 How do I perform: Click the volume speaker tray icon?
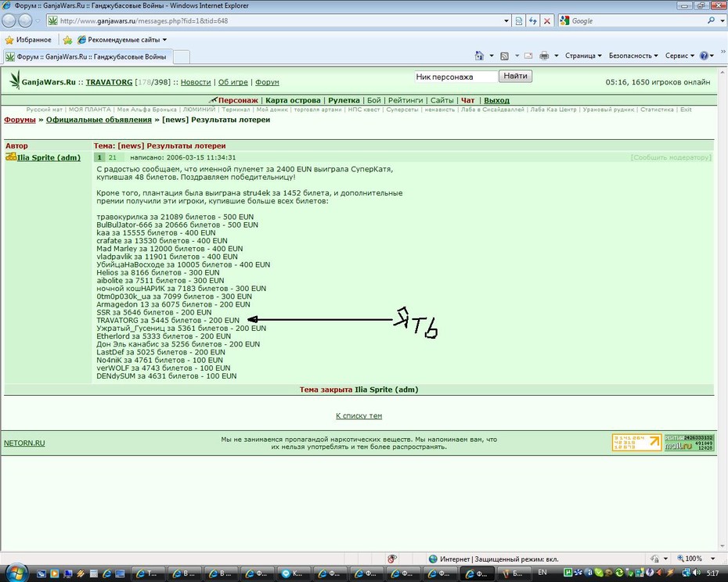[697, 573]
